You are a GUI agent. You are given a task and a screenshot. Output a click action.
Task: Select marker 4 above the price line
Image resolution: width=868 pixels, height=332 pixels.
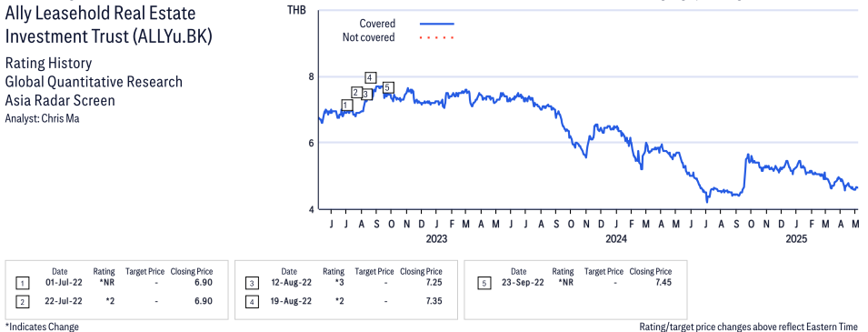click(x=370, y=77)
